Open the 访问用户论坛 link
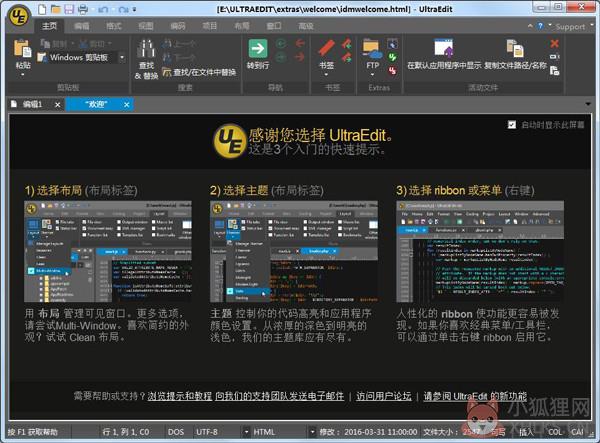Image resolution: width=600 pixels, height=443 pixels. [x=384, y=396]
